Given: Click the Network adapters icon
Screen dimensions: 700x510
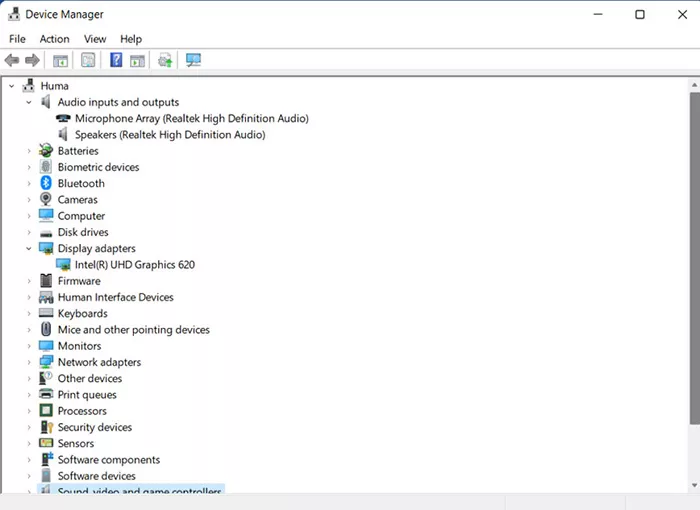Looking at the screenshot, I should coord(46,362).
